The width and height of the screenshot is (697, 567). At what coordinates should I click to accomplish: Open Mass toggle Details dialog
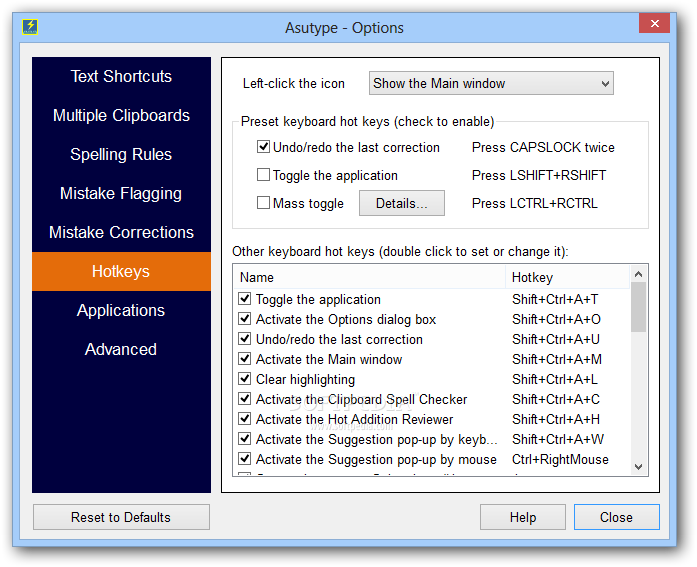(x=401, y=203)
